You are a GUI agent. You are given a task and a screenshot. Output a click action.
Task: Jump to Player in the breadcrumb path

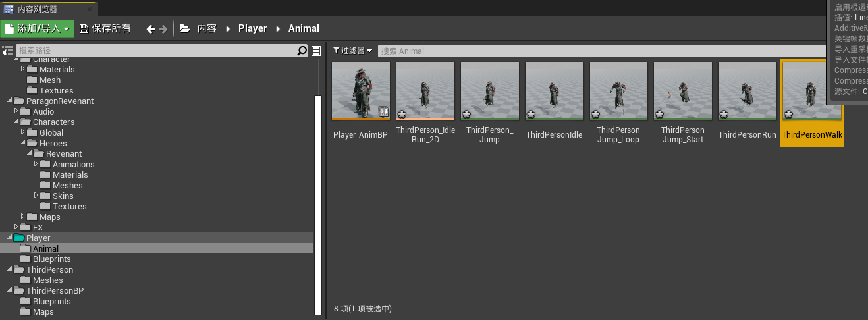point(253,28)
